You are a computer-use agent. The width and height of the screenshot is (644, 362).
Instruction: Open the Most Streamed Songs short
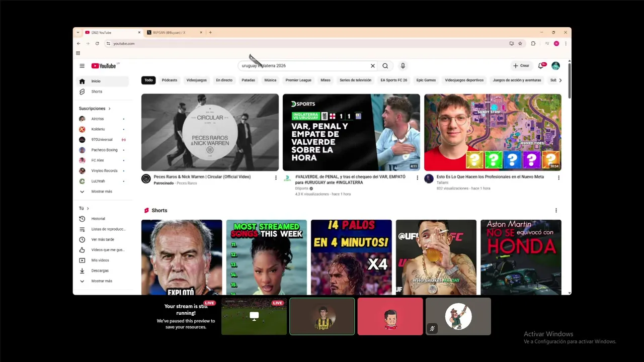point(266,257)
